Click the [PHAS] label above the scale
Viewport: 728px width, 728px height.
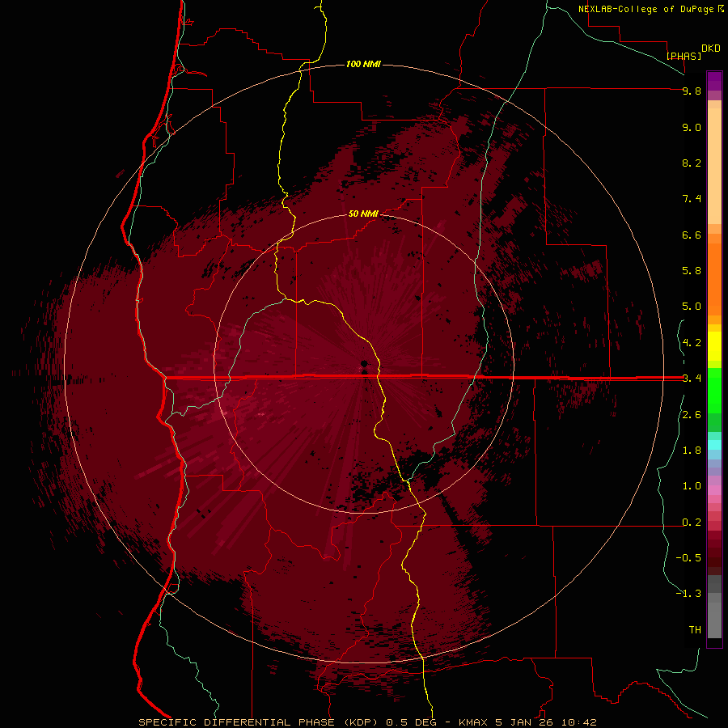tap(684, 57)
